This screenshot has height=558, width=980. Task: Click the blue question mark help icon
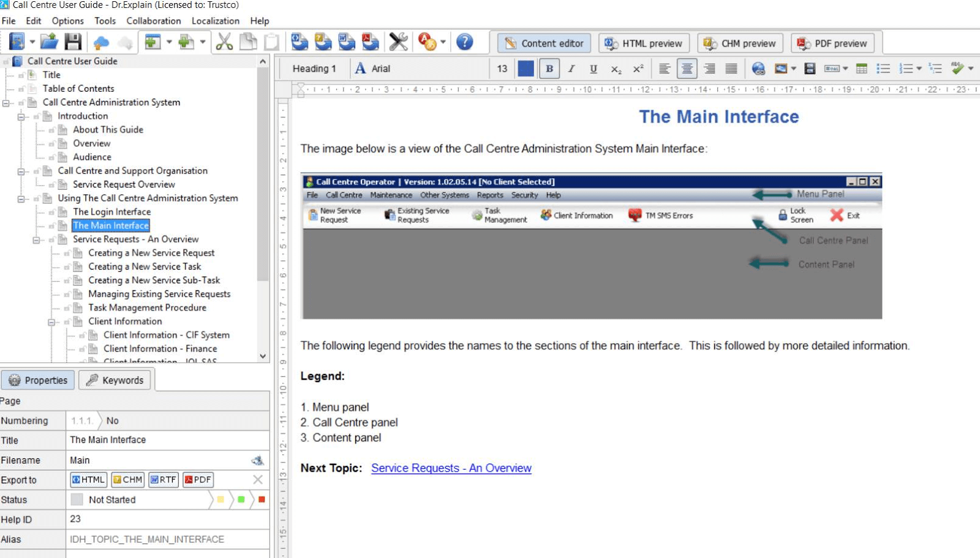(x=465, y=42)
